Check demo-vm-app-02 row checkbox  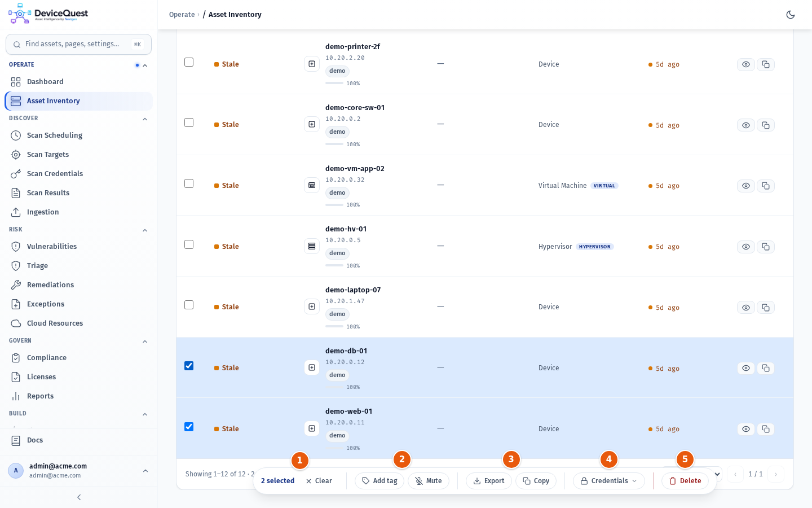[189, 183]
